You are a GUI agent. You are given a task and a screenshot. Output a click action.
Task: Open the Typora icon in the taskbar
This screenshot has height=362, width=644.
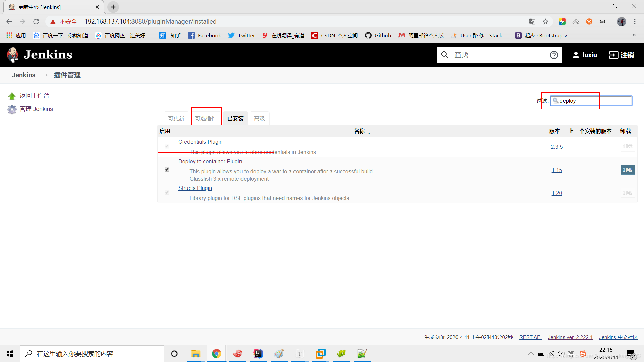pos(300,354)
